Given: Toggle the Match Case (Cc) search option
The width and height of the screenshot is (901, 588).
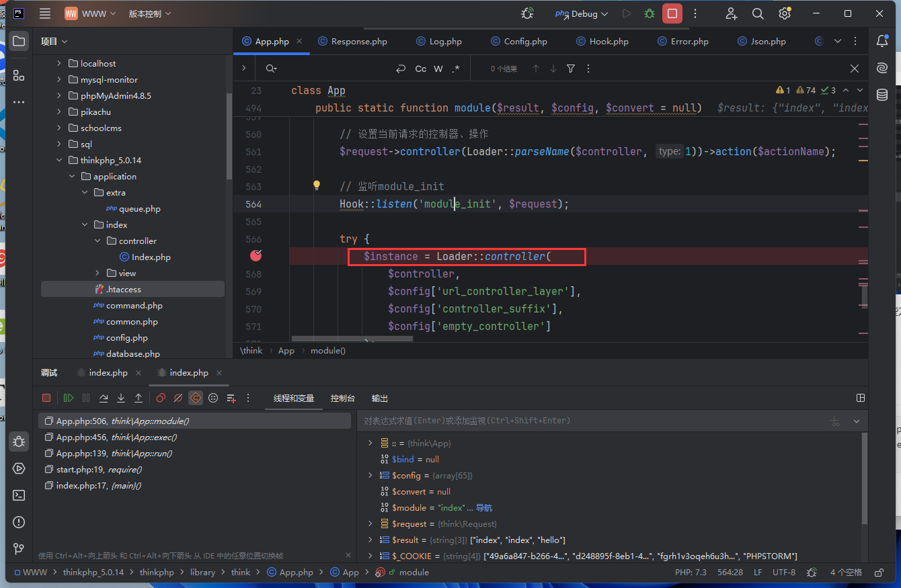Looking at the screenshot, I should (x=421, y=69).
